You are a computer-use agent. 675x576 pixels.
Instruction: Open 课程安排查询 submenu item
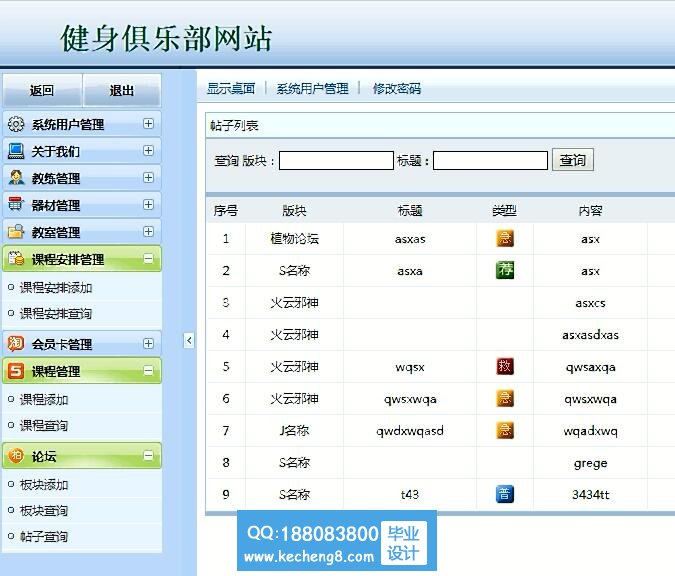click(x=56, y=313)
